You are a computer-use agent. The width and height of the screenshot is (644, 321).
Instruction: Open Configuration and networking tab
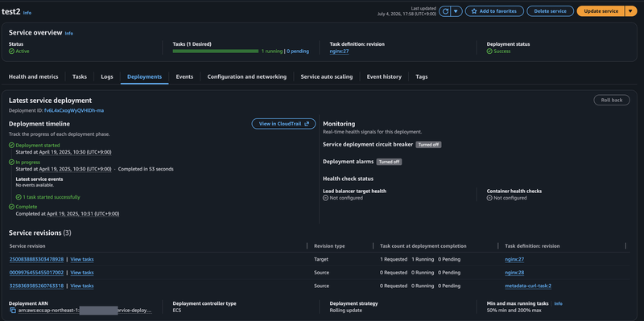click(x=247, y=76)
